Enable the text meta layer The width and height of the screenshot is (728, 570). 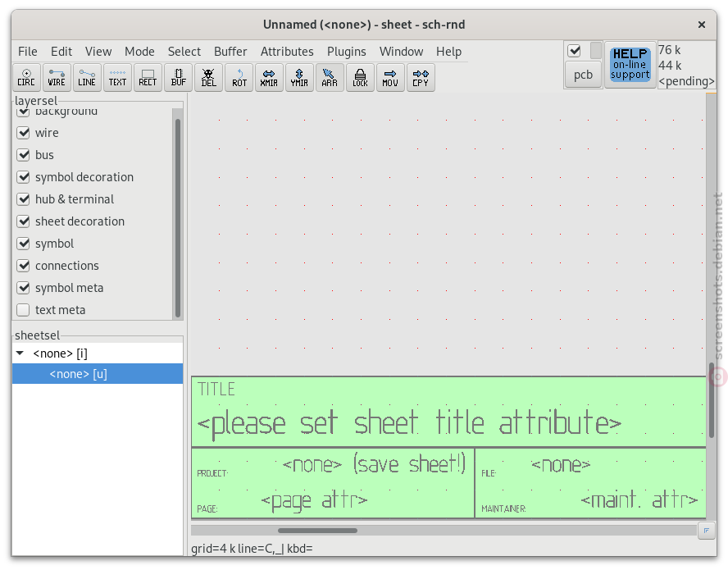(23, 310)
